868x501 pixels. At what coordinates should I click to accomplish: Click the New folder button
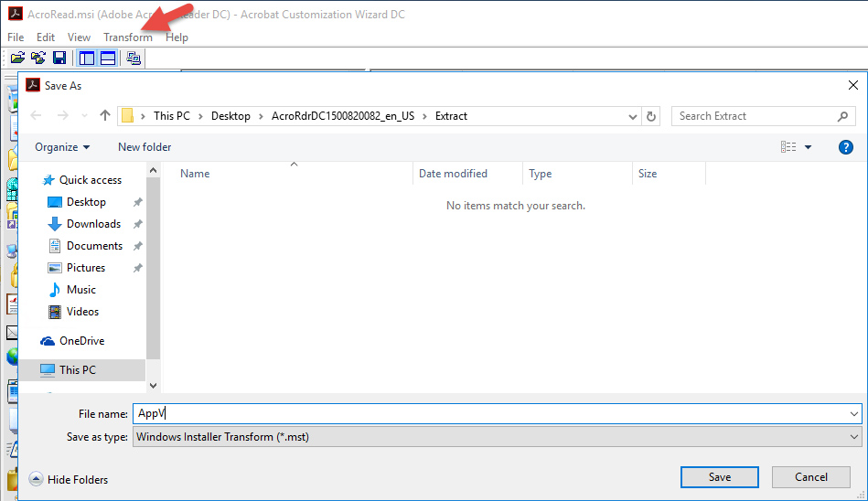point(145,147)
